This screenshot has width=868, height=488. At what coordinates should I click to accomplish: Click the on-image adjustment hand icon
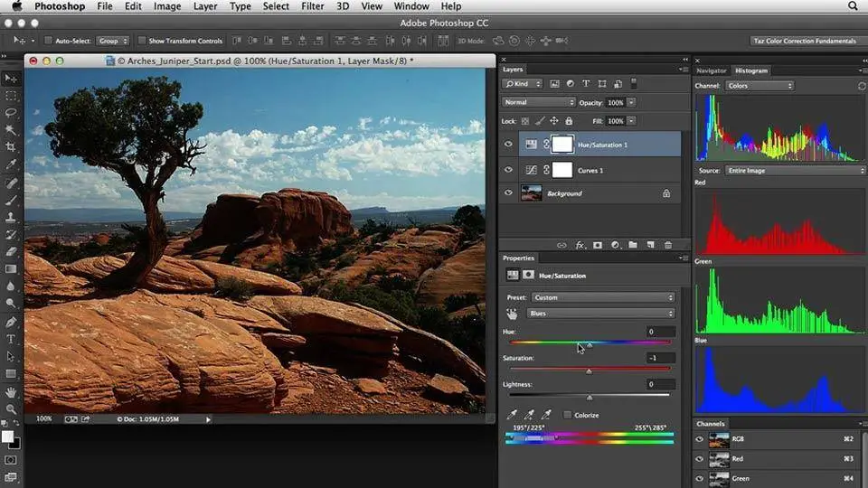(512, 314)
